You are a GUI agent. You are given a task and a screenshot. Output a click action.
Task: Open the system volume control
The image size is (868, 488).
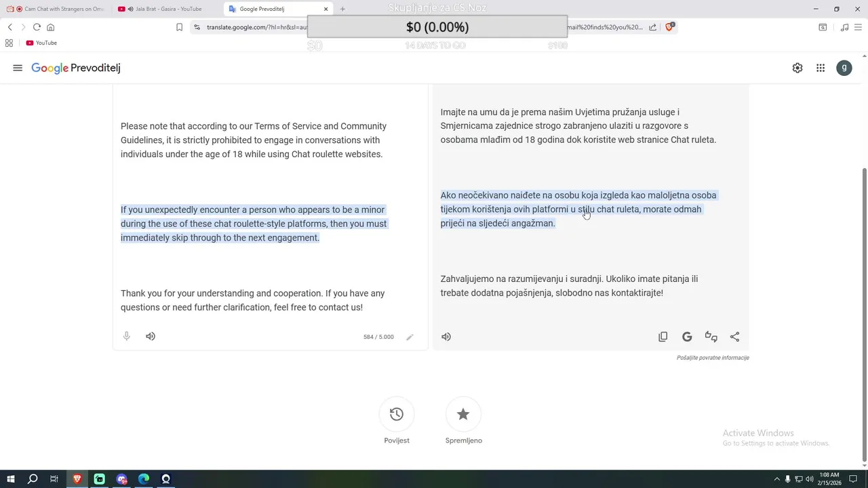click(809, 479)
